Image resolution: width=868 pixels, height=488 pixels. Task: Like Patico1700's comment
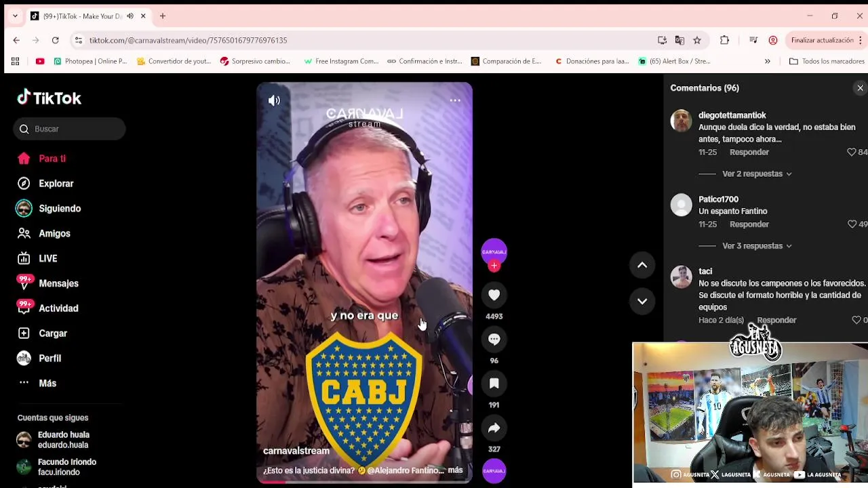coord(852,224)
